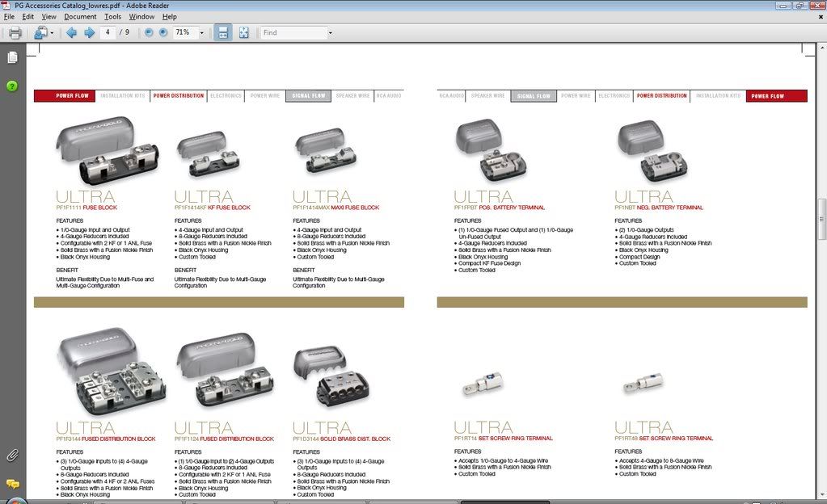Image resolution: width=827 pixels, height=504 pixels.
Task: Toggle the scrolling pages view button
Action: [223, 32]
